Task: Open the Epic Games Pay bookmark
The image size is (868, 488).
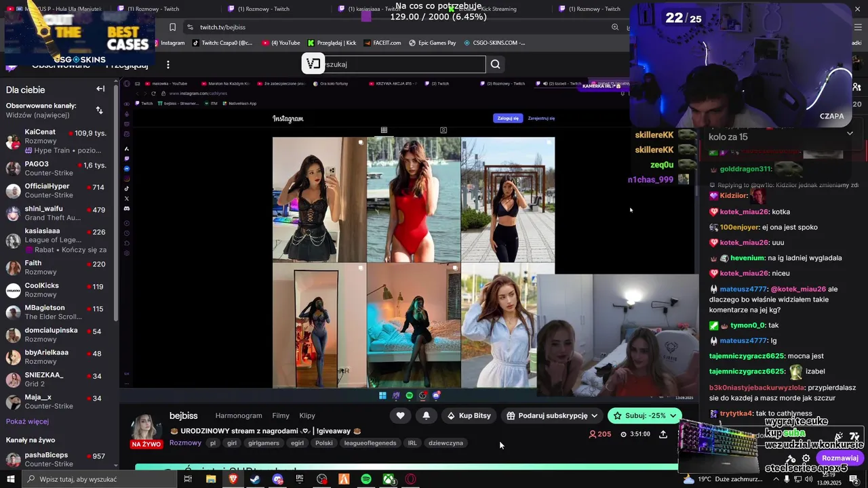Action: coord(432,43)
